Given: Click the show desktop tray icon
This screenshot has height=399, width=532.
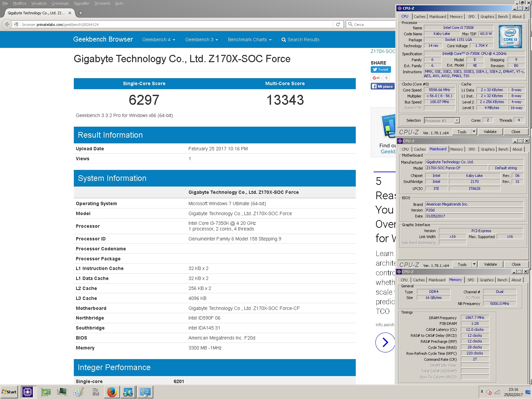Looking at the screenshot, I should pos(528,392).
